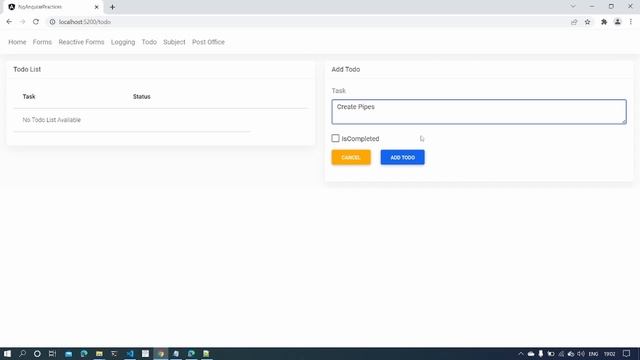
Task: Click the ENG language indicator
Action: (593, 354)
